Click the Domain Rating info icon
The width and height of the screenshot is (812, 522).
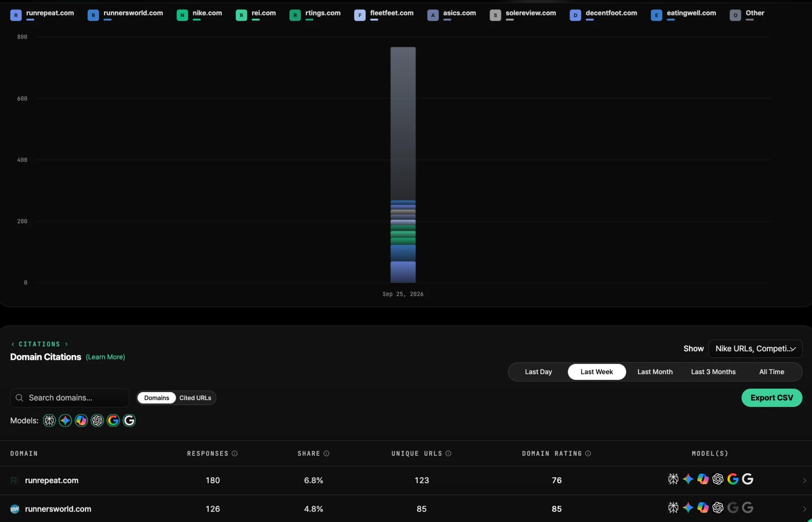point(588,453)
